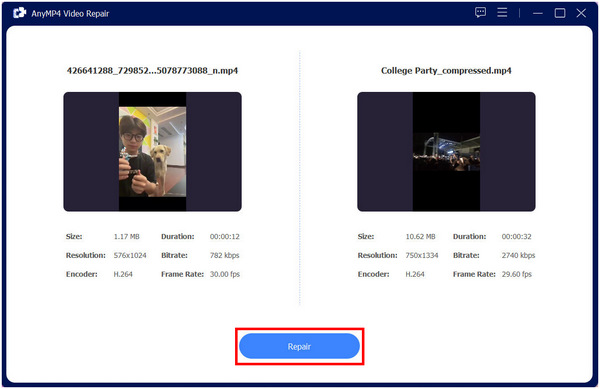Click the 576x1024 resolution value
Viewport: 600px width, 389px height.
click(130, 256)
